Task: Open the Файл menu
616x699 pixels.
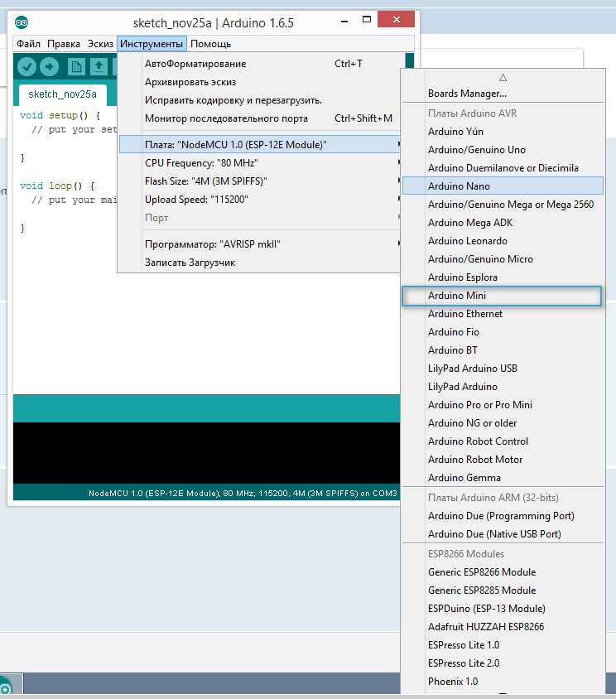Action: coord(28,44)
